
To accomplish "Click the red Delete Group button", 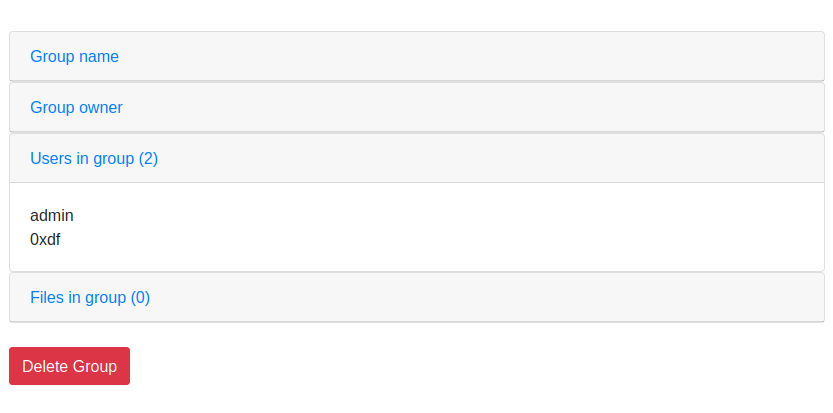I will [69, 366].
